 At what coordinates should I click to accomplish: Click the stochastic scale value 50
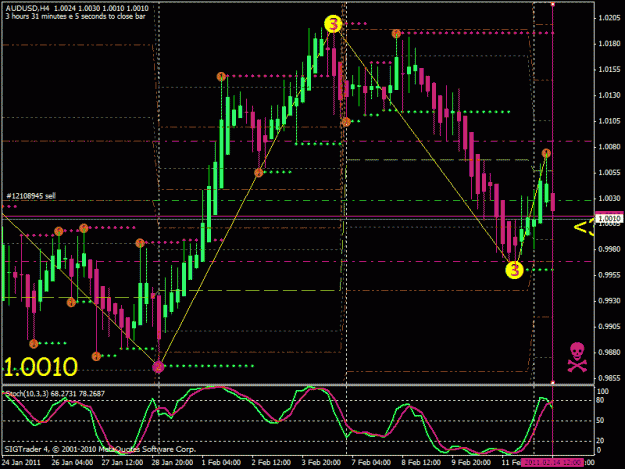point(600,420)
